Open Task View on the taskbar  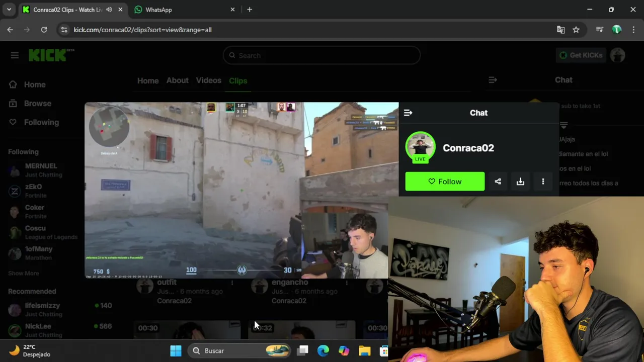click(302, 350)
